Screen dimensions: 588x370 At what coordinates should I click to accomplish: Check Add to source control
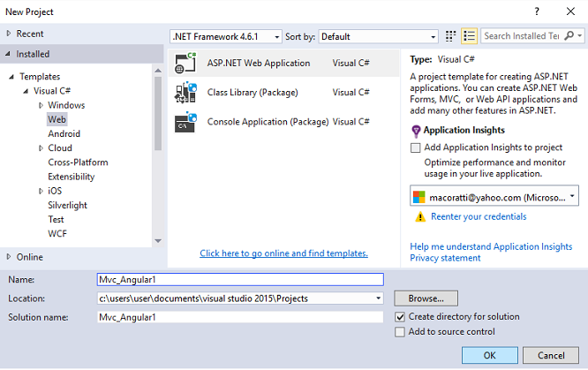pos(400,332)
